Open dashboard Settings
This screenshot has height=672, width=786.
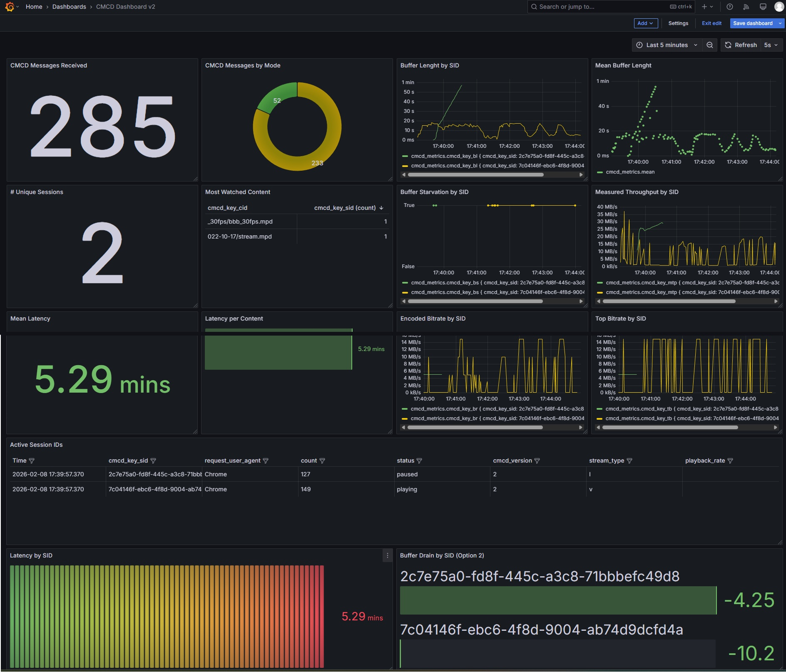click(x=678, y=23)
